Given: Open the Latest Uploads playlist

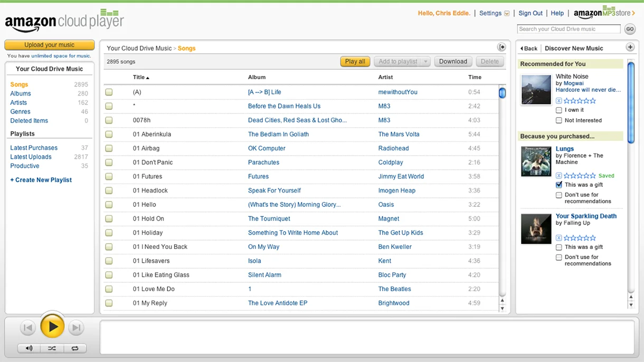Looking at the screenshot, I should click(x=31, y=157).
